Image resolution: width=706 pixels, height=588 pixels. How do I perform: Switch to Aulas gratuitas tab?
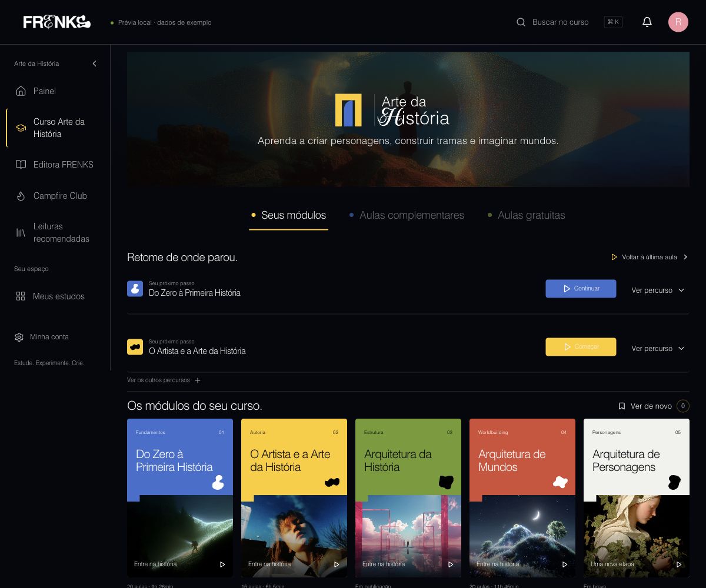click(x=526, y=216)
